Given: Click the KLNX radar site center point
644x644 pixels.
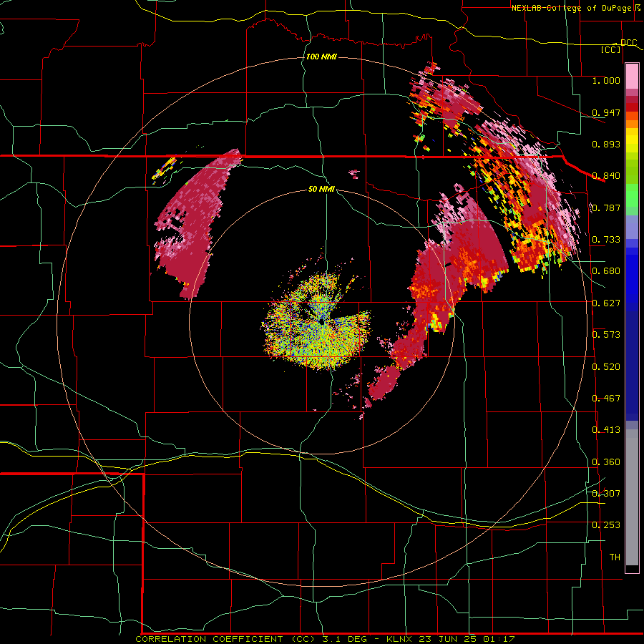Looking at the screenshot, I should [321, 323].
